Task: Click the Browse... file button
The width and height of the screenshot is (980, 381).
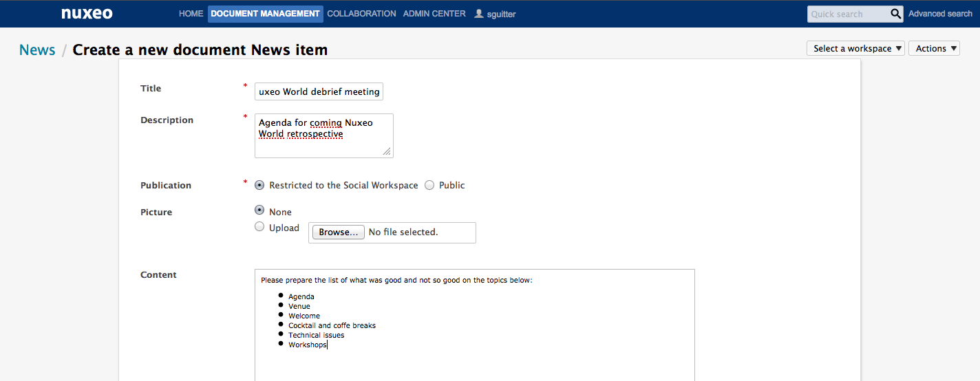Action: (x=339, y=232)
